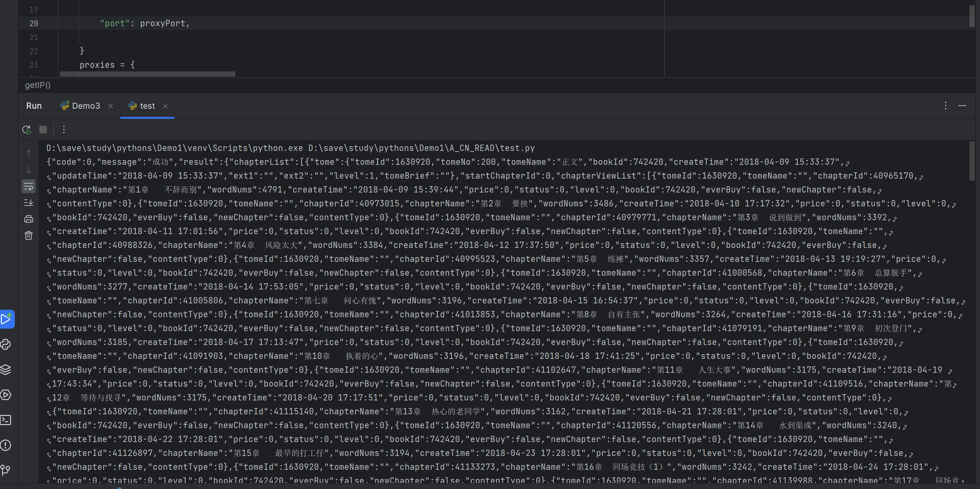Image resolution: width=980 pixels, height=489 pixels.
Task: Clear all console output with trash icon
Action: point(29,236)
